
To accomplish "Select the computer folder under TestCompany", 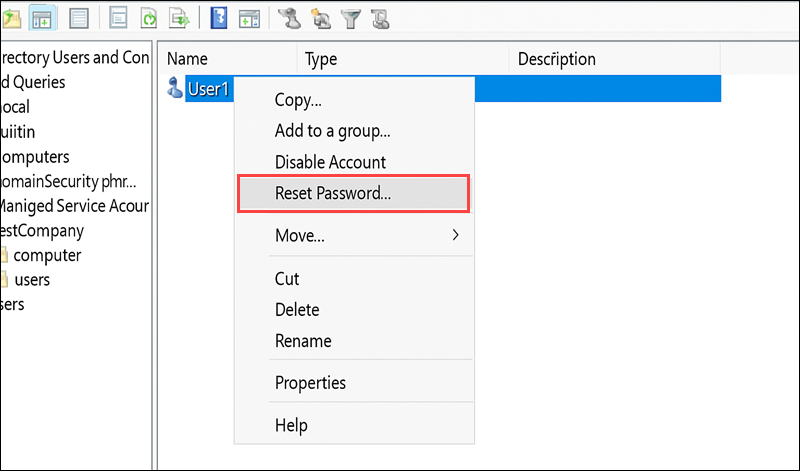I will click(47, 255).
